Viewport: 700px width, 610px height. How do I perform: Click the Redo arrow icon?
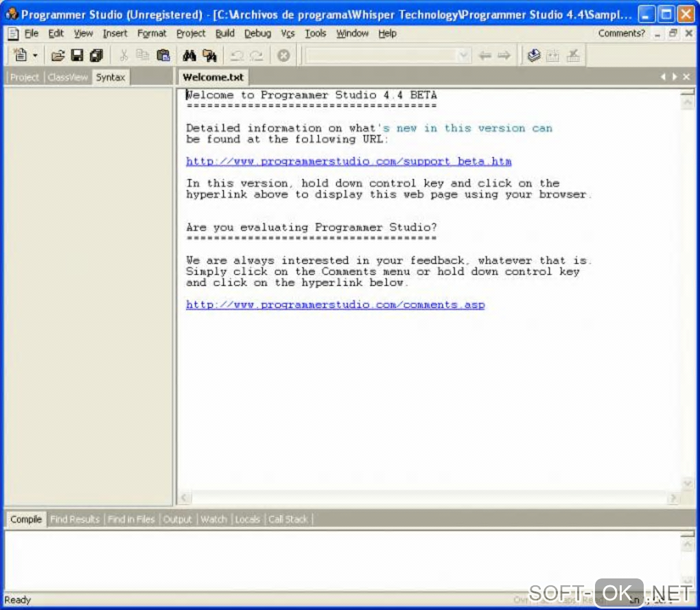(256, 56)
